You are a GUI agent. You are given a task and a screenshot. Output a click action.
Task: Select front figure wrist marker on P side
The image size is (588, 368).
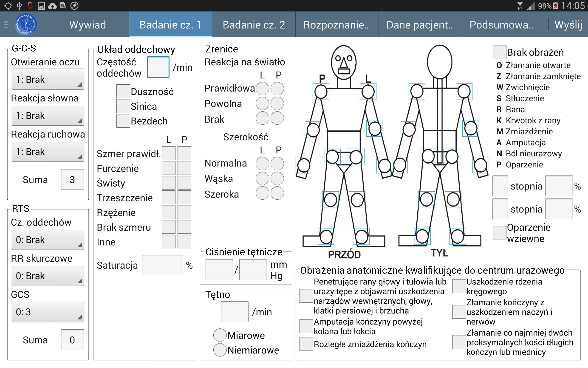pos(304,165)
